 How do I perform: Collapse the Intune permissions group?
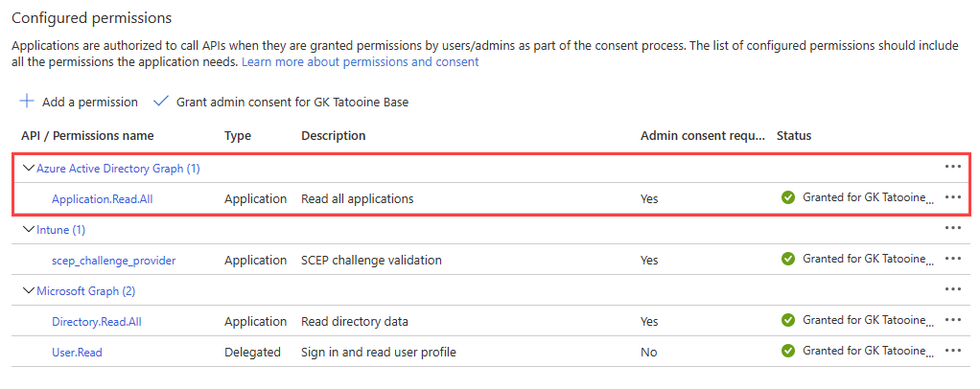click(x=28, y=229)
